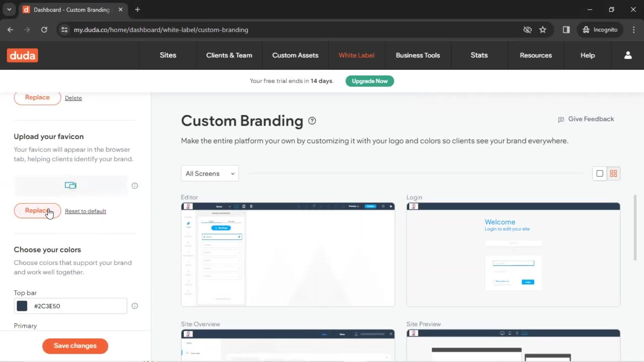Open the All Screens dropdown
Viewport: 644px width, 362px height.
(210, 173)
